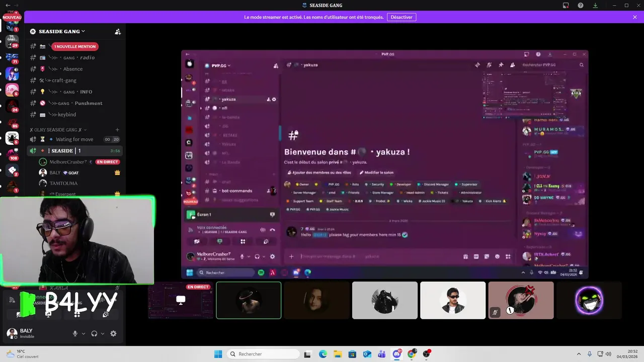Image resolution: width=644 pixels, height=362 pixels.
Task: Open the Help icon in Discord title bar
Action: coord(581,6)
